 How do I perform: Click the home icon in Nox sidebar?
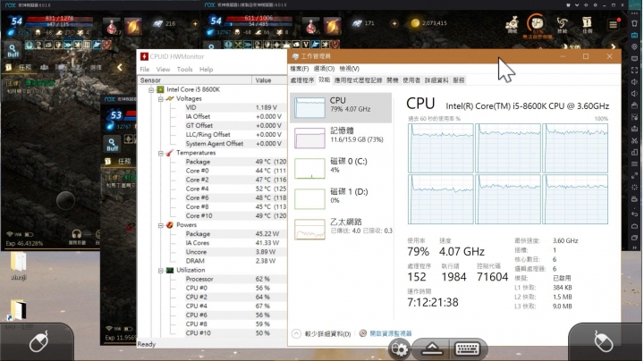click(634, 226)
